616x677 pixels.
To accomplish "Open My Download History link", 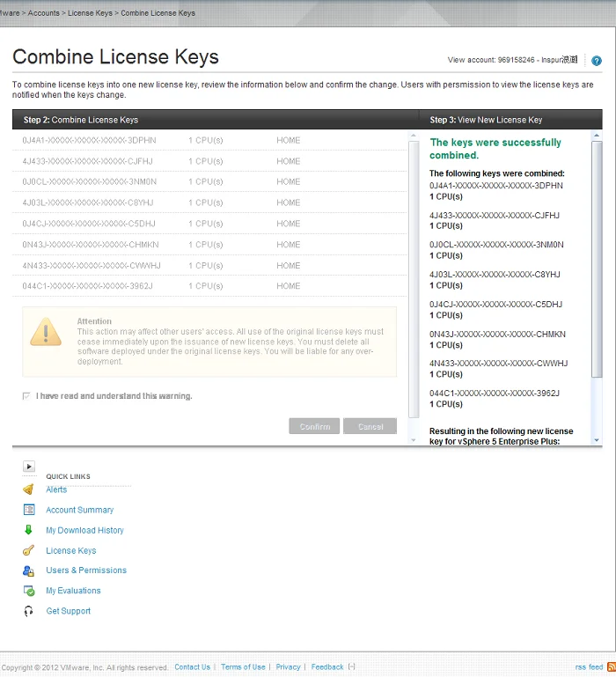I will click(84, 530).
